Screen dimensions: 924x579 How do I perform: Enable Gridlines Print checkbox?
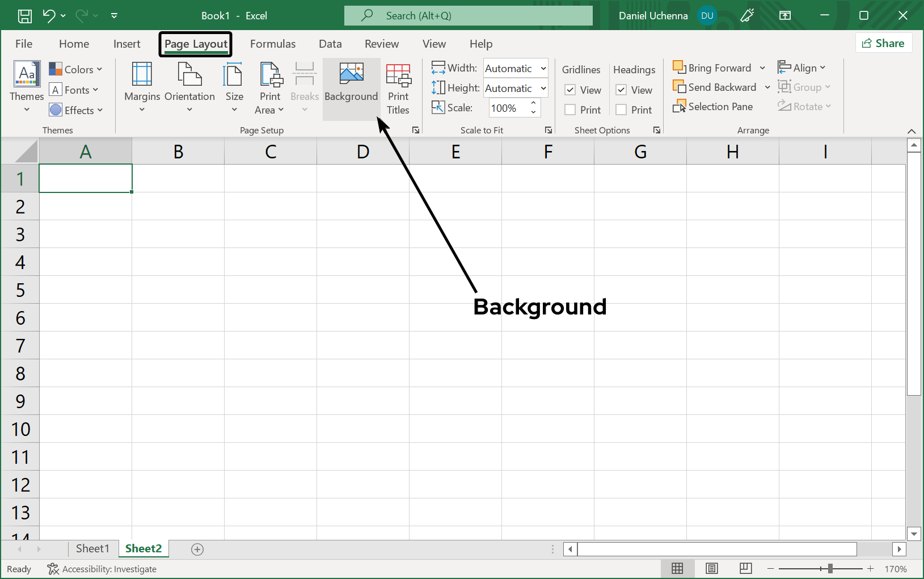[571, 110]
